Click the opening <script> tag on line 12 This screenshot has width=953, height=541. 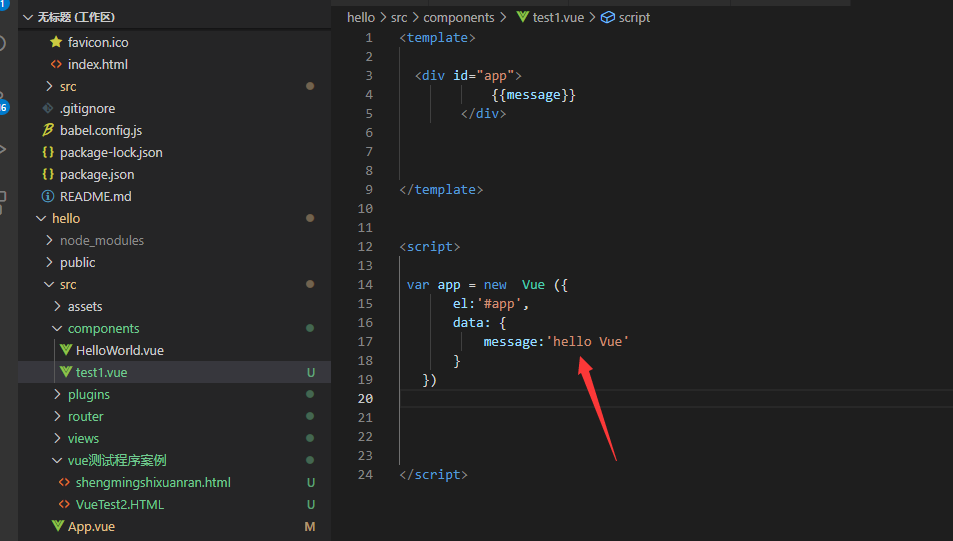point(430,247)
